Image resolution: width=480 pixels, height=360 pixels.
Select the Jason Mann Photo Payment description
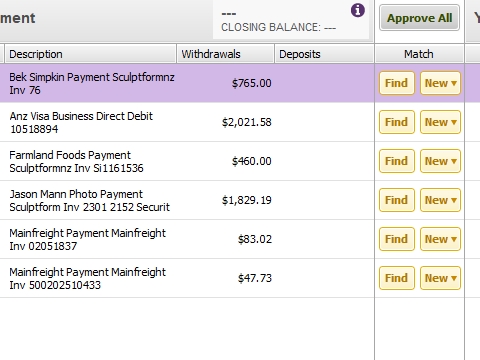click(89, 200)
